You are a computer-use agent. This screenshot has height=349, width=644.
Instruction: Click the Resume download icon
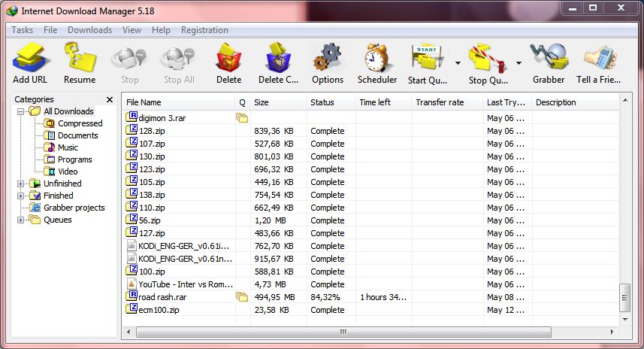[x=80, y=57]
